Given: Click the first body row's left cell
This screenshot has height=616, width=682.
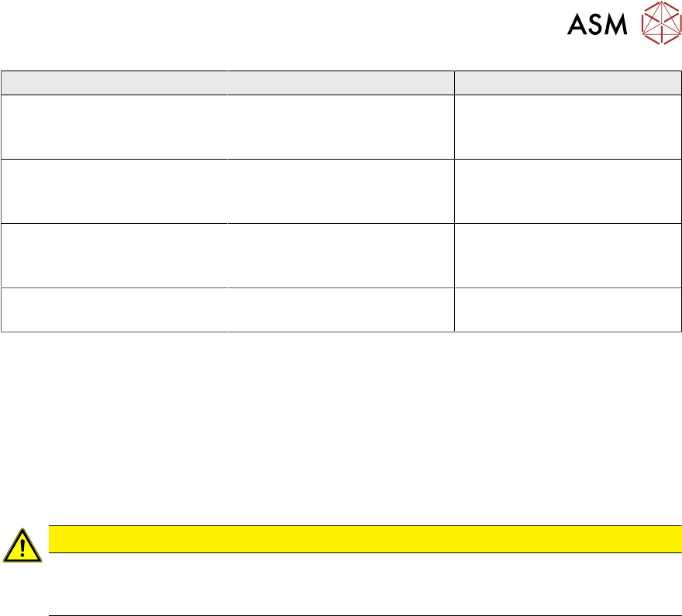Looking at the screenshot, I should pos(114,127).
